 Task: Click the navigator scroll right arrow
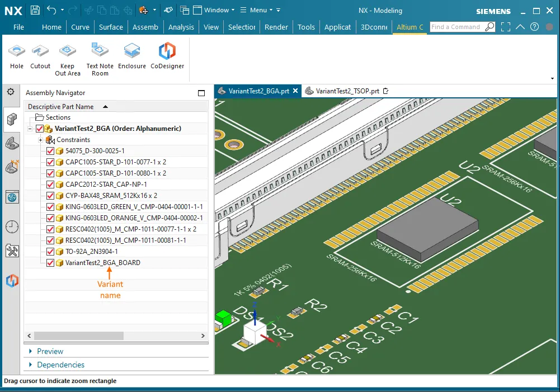point(203,336)
